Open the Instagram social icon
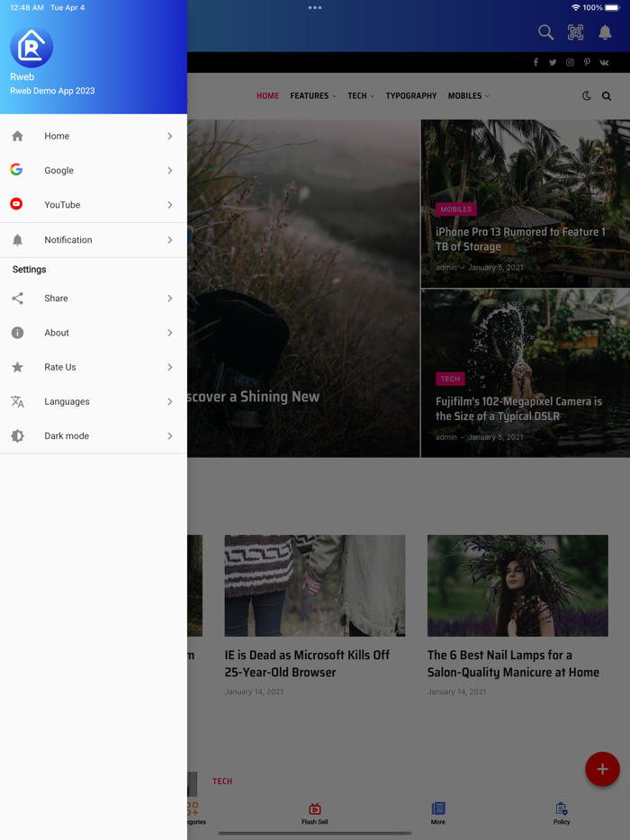630x840 pixels. point(570,62)
